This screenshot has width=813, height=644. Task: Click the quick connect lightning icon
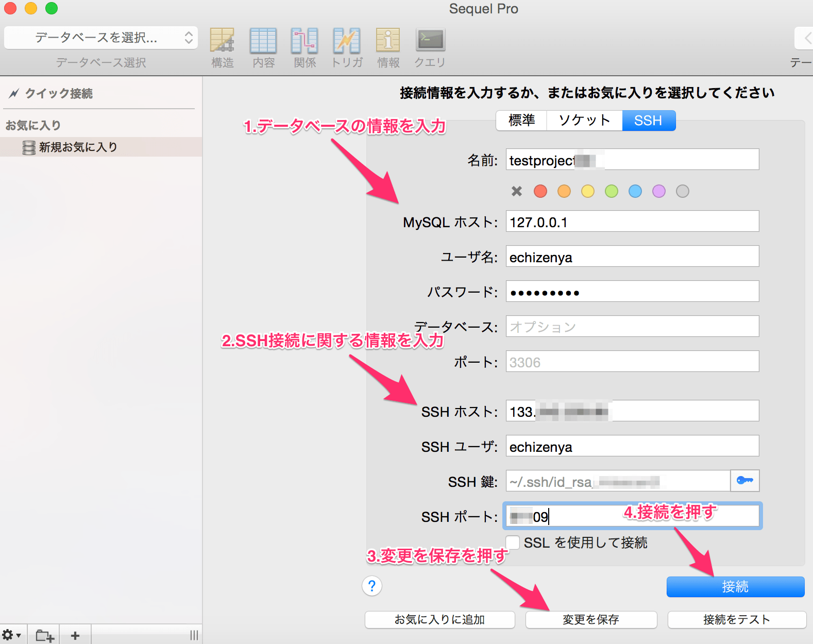click(x=14, y=93)
